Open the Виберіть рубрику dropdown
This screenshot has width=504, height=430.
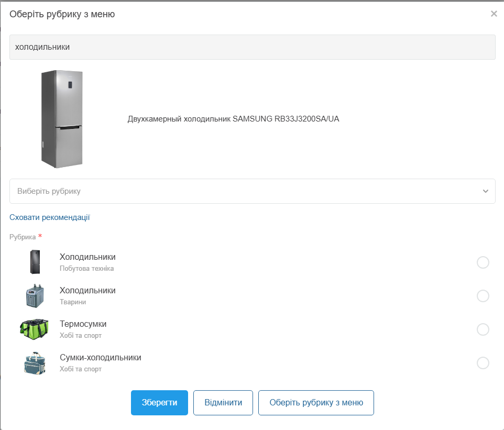tap(253, 191)
